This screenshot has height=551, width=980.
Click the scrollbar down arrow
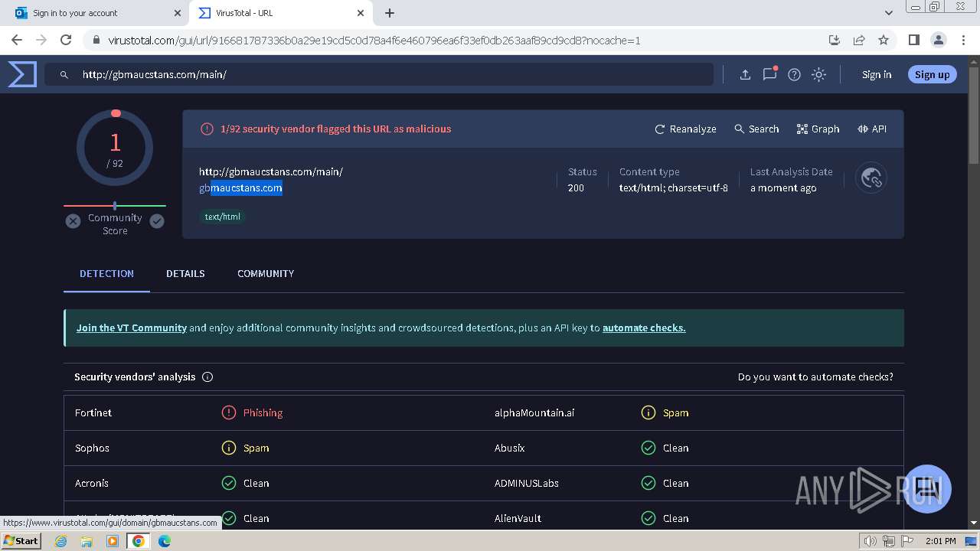pos(974,523)
